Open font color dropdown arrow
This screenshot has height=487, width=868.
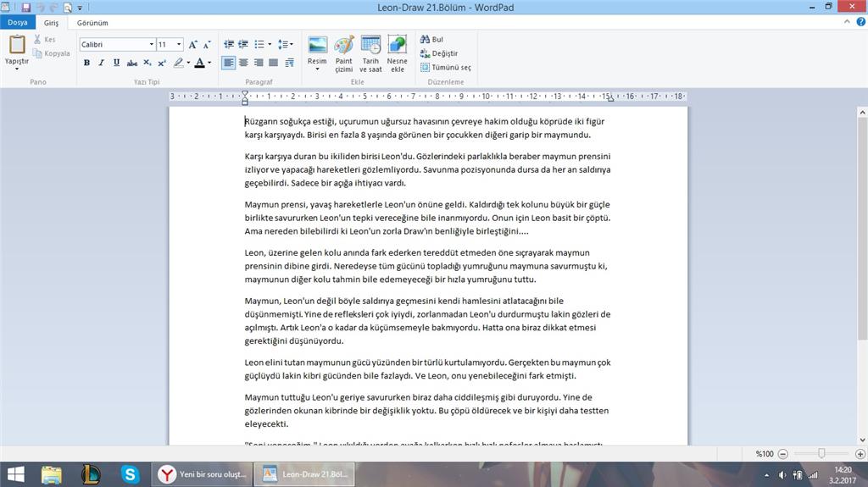click(x=209, y=63)
